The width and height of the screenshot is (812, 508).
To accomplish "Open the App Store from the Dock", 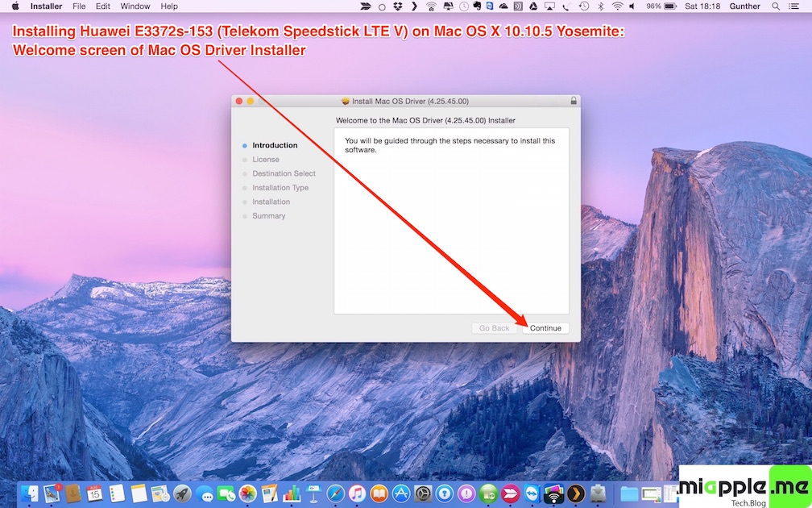I will pyautogui.click(x=400, y=493).
